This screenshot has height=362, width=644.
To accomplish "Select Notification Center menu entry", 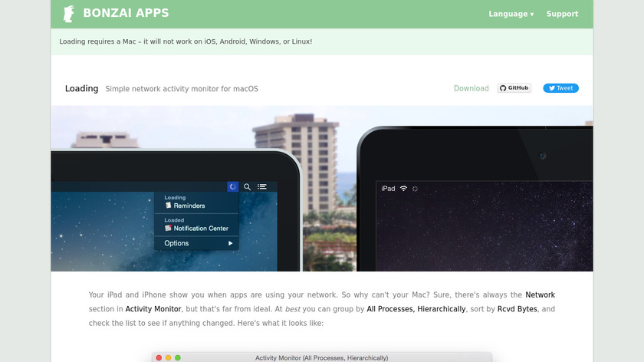I will point(196,229).
